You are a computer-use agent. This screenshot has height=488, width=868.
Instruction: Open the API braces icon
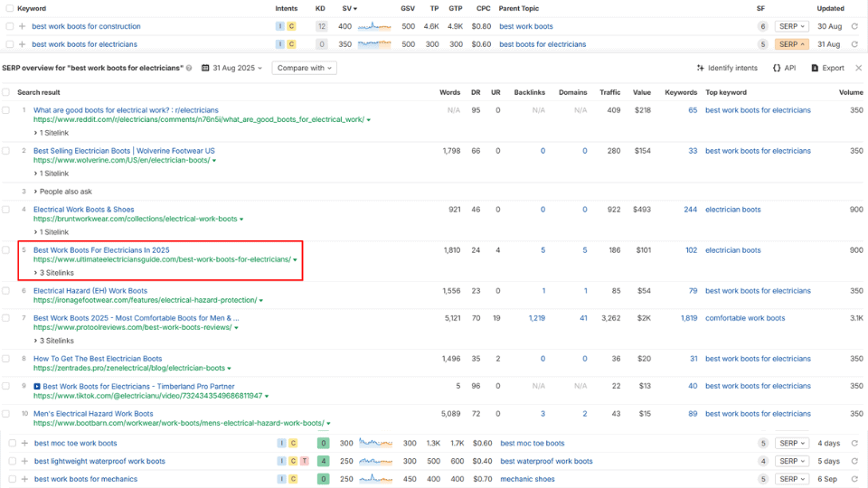(777, 68)
